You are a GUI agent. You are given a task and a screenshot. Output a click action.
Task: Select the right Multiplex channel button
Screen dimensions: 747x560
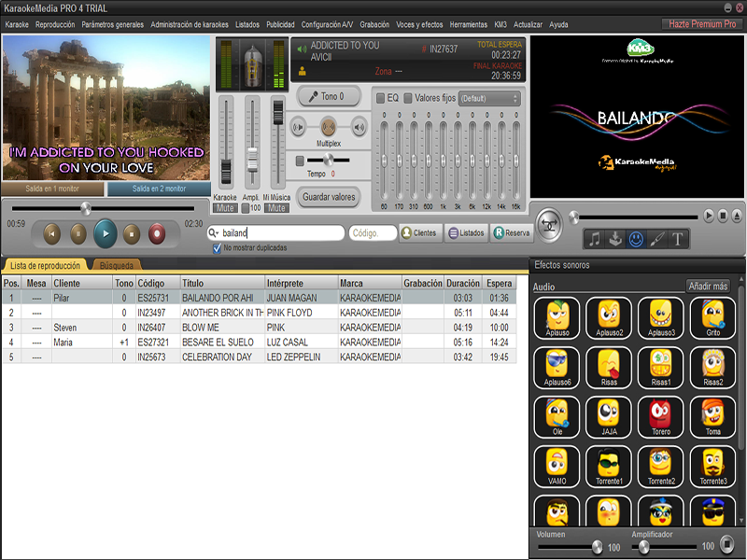(359, 127)
